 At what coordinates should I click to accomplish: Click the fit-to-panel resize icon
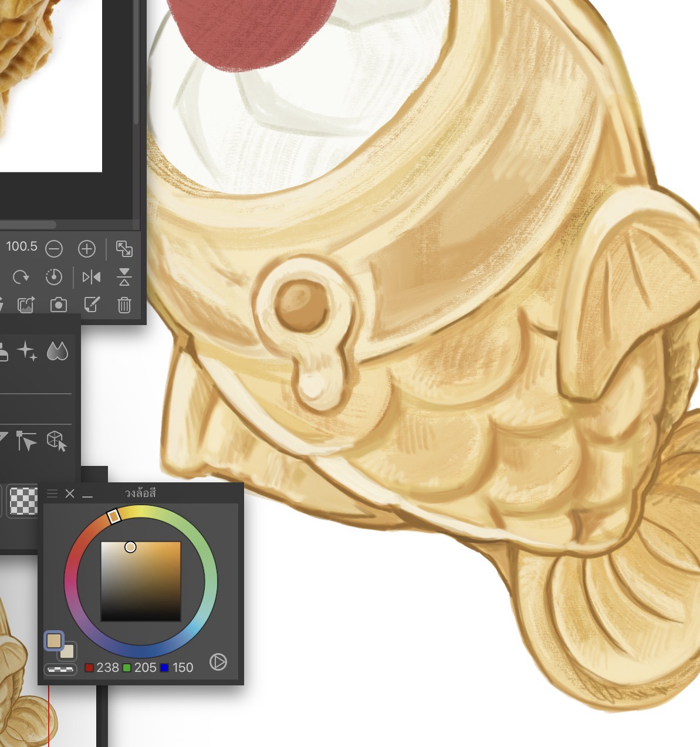(124, 249)
